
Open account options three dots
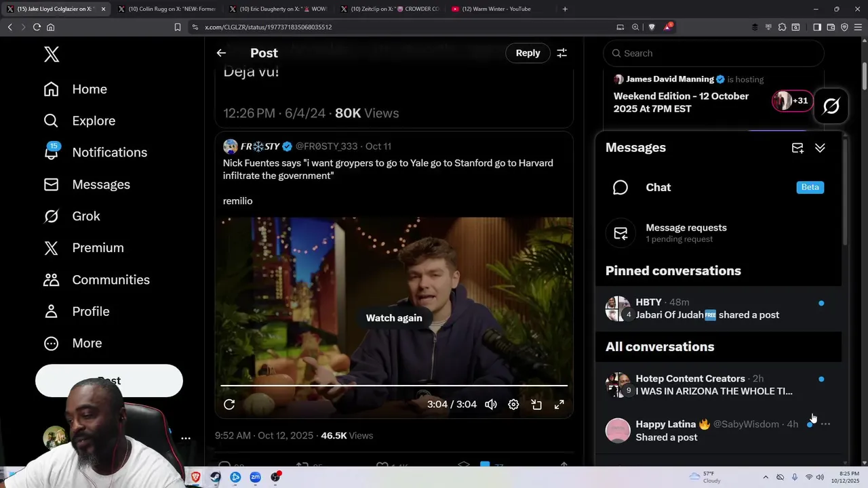click(186, 439)
